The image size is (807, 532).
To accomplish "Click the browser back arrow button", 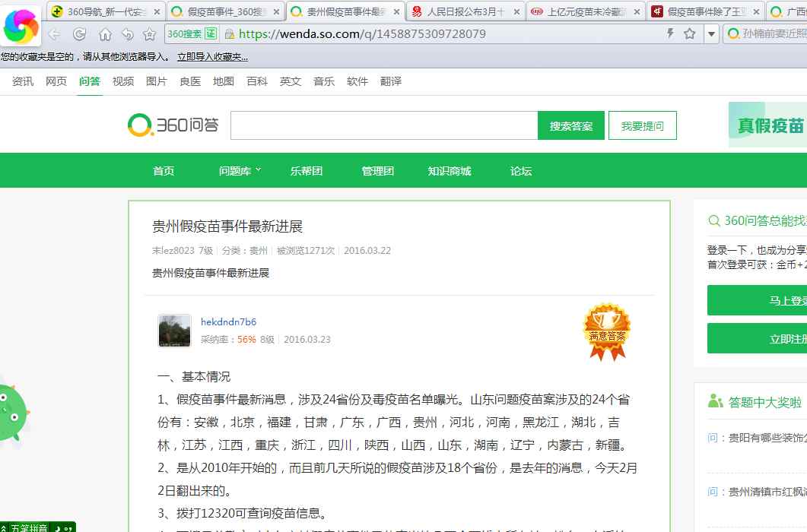I will click(54, 34).
